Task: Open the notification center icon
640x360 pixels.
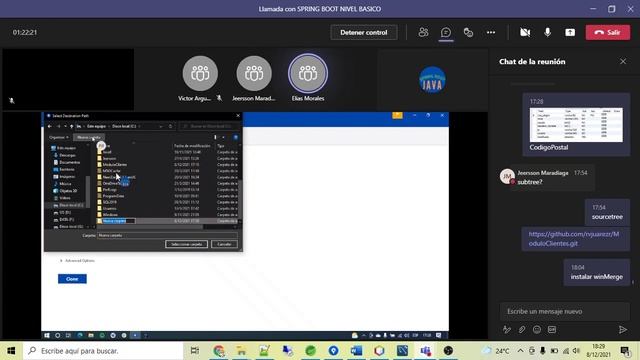Action: [625, 351]
